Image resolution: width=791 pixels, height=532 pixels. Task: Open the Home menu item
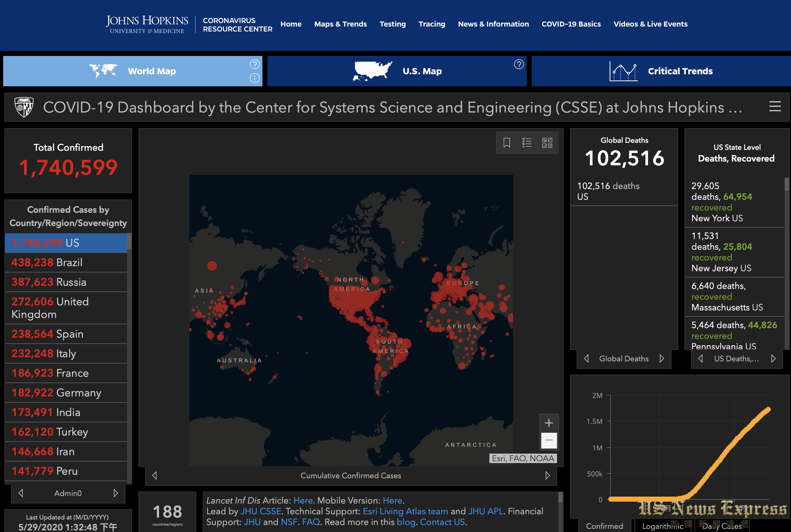click(291, 24)
